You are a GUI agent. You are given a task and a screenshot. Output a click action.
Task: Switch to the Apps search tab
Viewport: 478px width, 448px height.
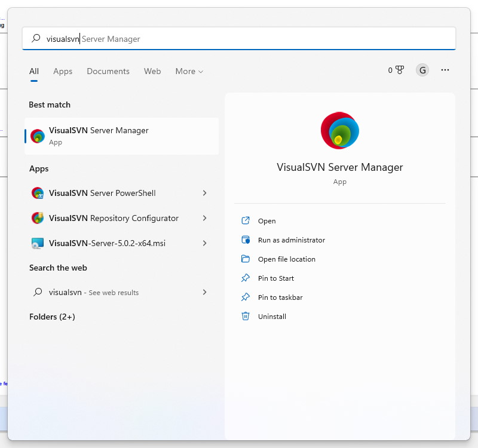(63, 72)
